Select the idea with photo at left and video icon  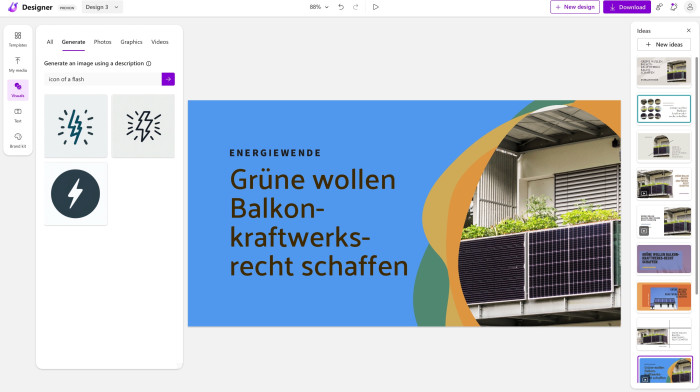pos(664,183)
